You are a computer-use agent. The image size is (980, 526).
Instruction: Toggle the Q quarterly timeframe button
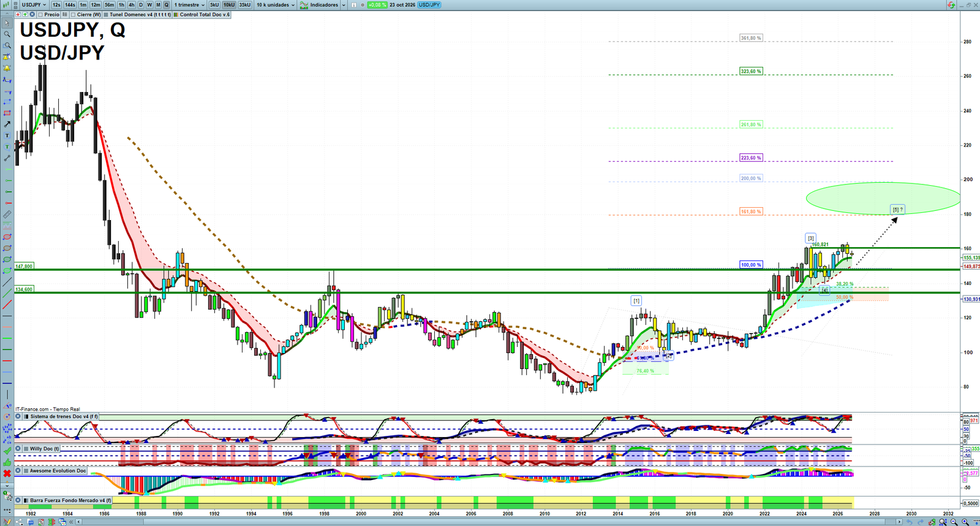tap(166, 5)
